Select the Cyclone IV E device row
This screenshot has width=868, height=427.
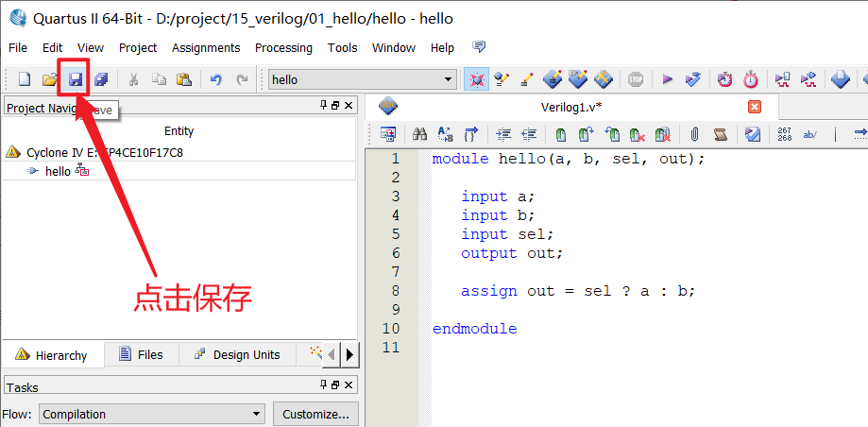[x=179, y=152]
